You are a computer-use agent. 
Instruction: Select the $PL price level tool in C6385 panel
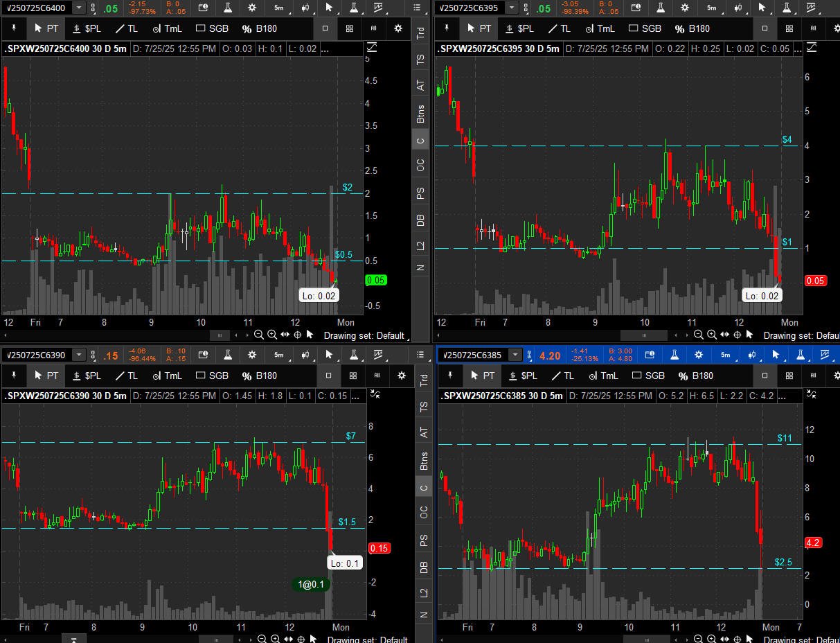click(521, 376)
